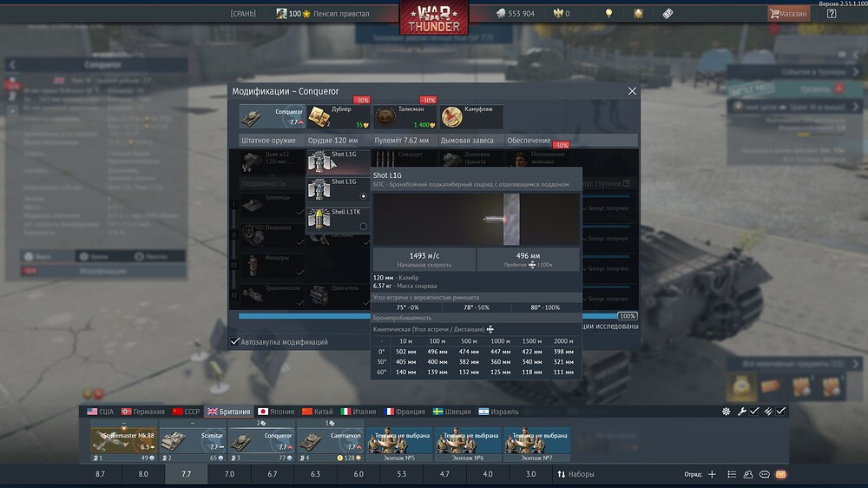868x488 pixels.
Task: Click the Трансмиссия transmission modification
Action: coord(273,295)
